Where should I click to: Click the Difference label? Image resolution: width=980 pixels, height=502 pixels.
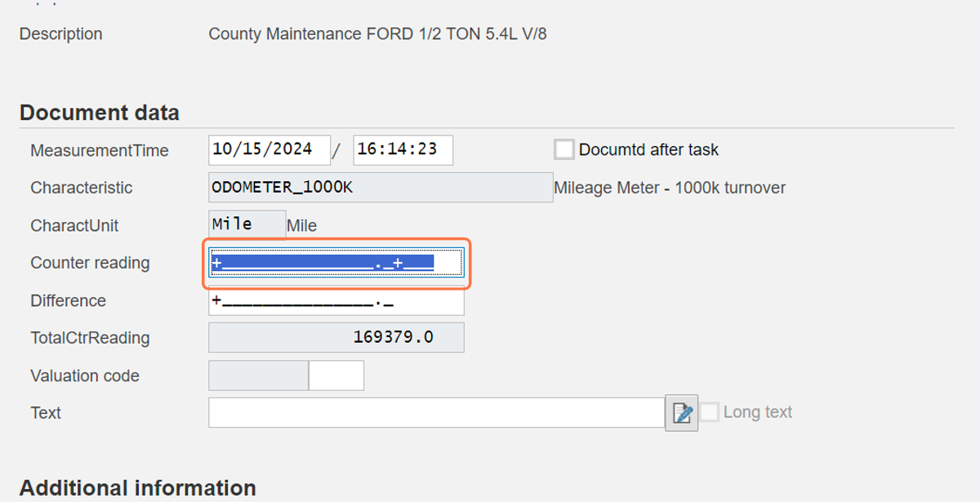[x=69, y=300]
